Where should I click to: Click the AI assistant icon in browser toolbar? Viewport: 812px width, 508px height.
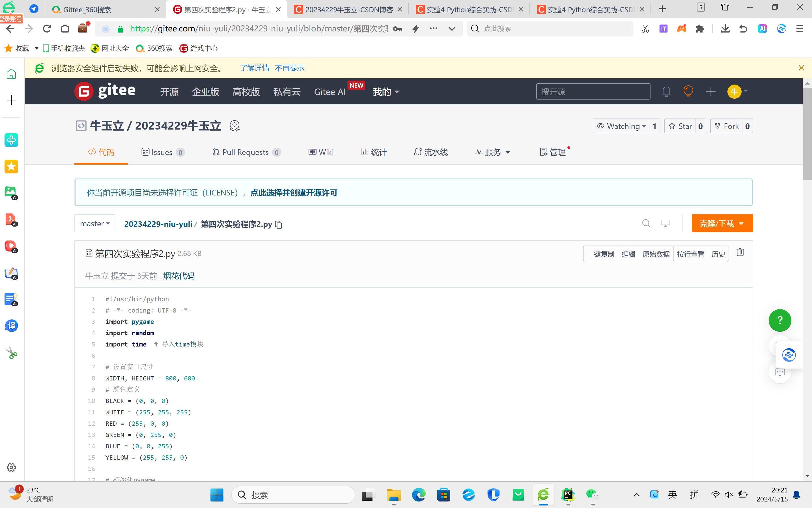pyautogui.click(x=762, y=29)
